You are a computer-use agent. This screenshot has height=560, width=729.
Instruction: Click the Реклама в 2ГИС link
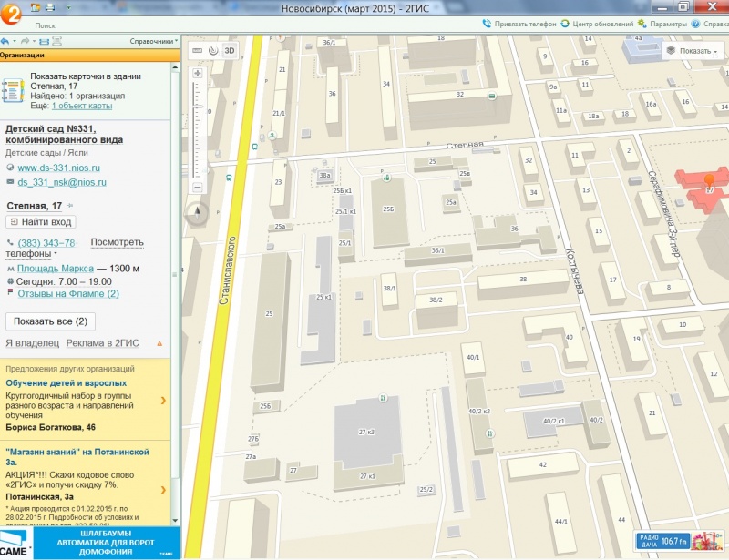[x=102, y=343]
